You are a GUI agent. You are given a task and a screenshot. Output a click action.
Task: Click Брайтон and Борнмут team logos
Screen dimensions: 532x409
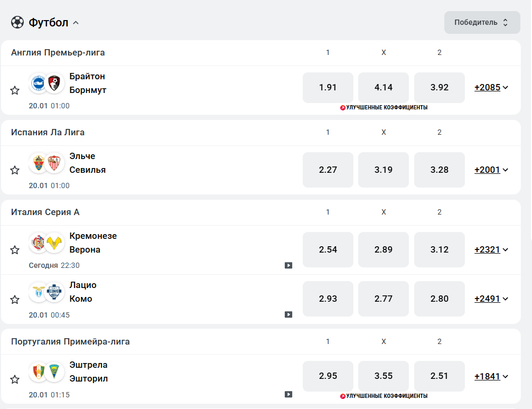pyautogui.click(x=46, y=83)
